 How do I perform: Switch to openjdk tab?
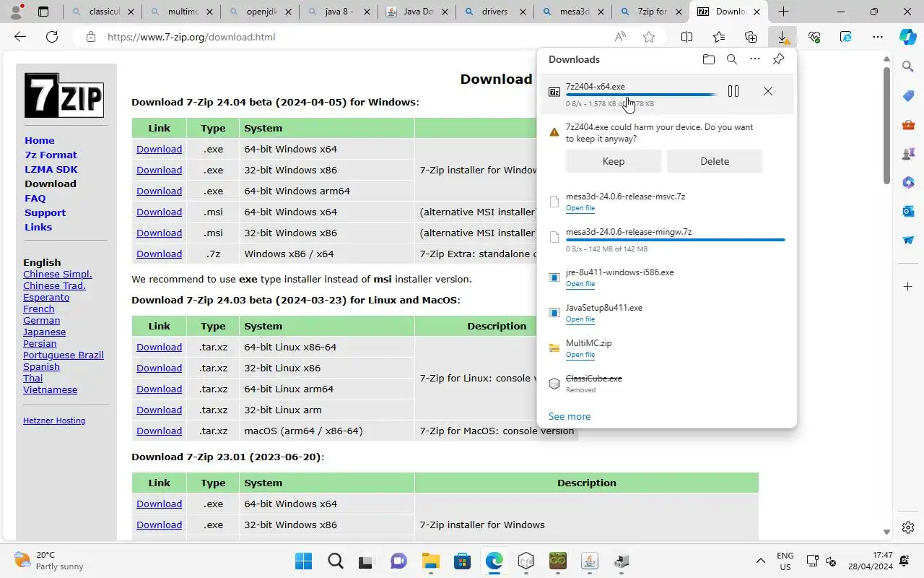point(260,12)
